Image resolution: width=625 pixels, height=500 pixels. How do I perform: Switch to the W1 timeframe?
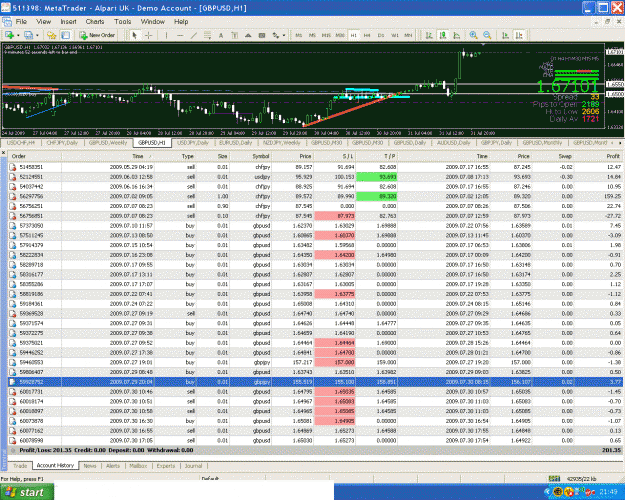(x=395, y=35)
